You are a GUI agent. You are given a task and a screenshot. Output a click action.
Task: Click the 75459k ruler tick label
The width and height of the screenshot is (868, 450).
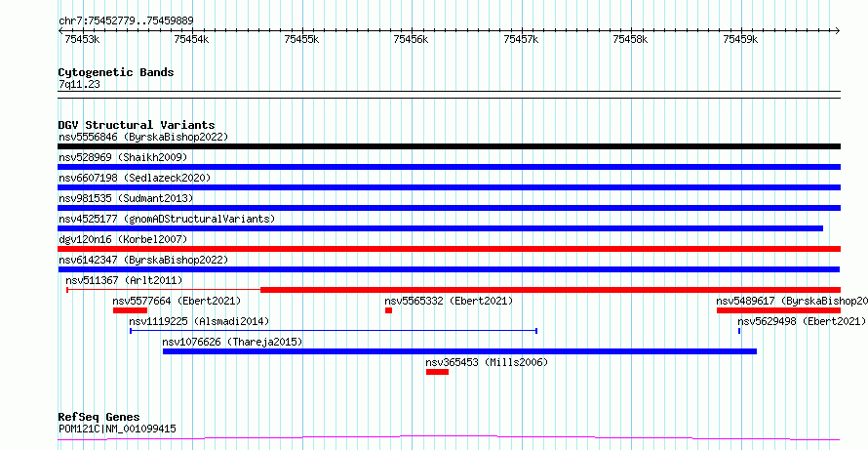coord(740,39)
